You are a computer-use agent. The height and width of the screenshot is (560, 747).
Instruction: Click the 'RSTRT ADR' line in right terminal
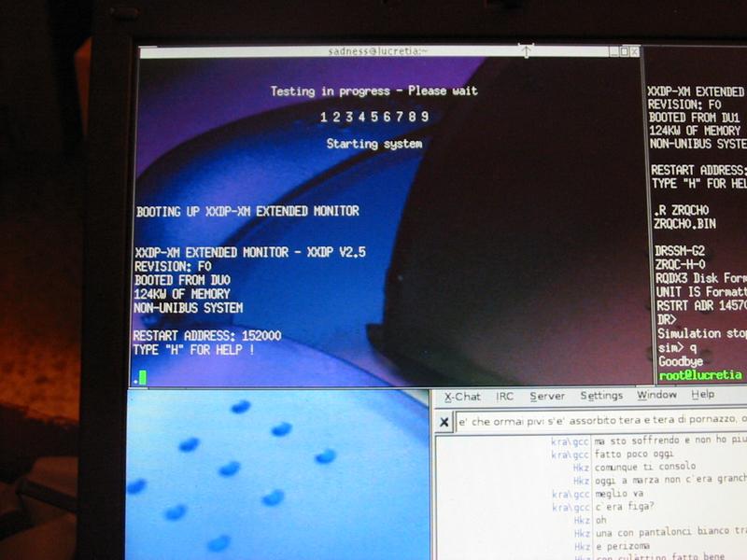click(x=702, y=306)
